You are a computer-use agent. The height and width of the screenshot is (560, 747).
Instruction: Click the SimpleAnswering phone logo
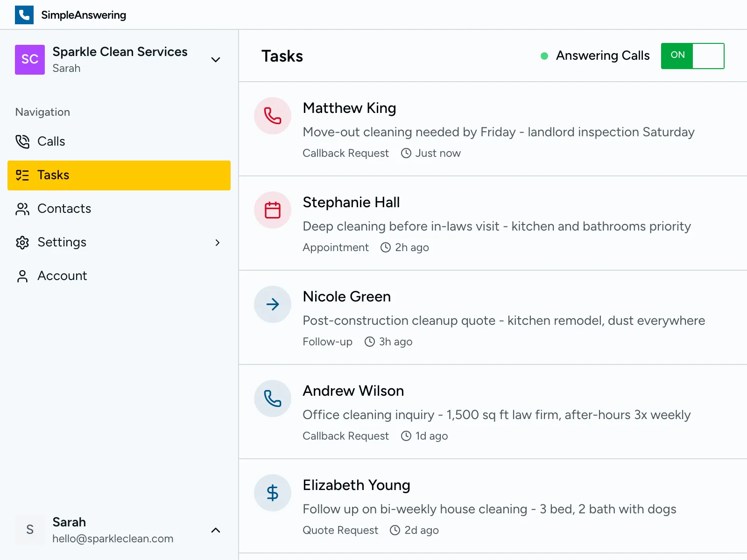click(x=24, y=14)
